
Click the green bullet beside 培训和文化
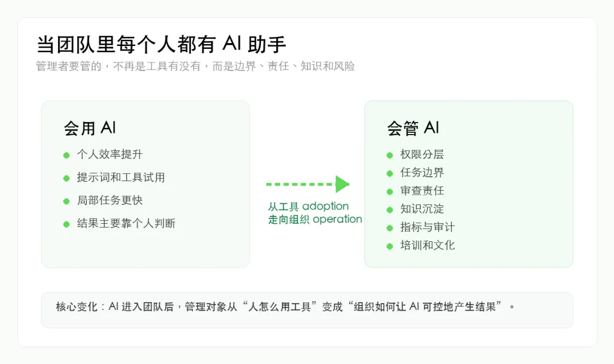click(x=389, y=246)
